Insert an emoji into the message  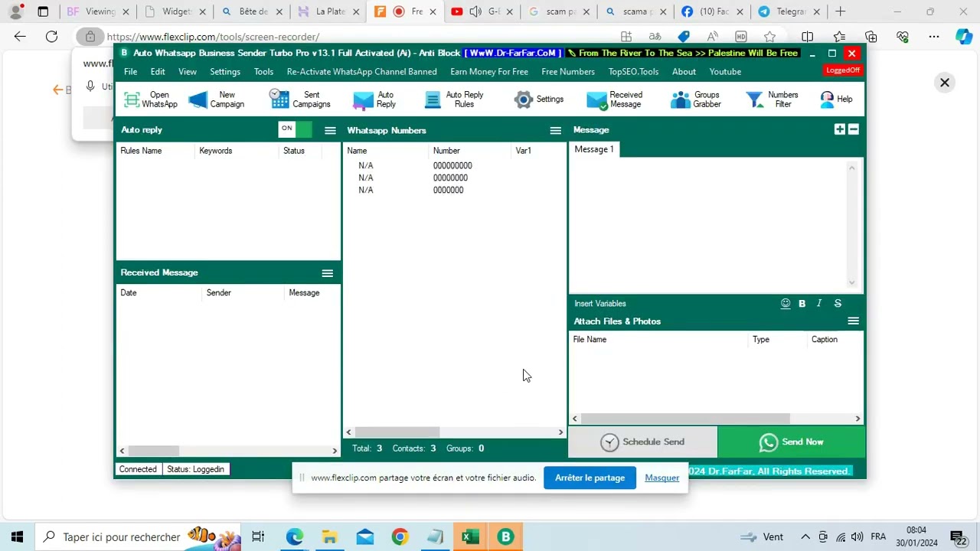tap(786, 304)
